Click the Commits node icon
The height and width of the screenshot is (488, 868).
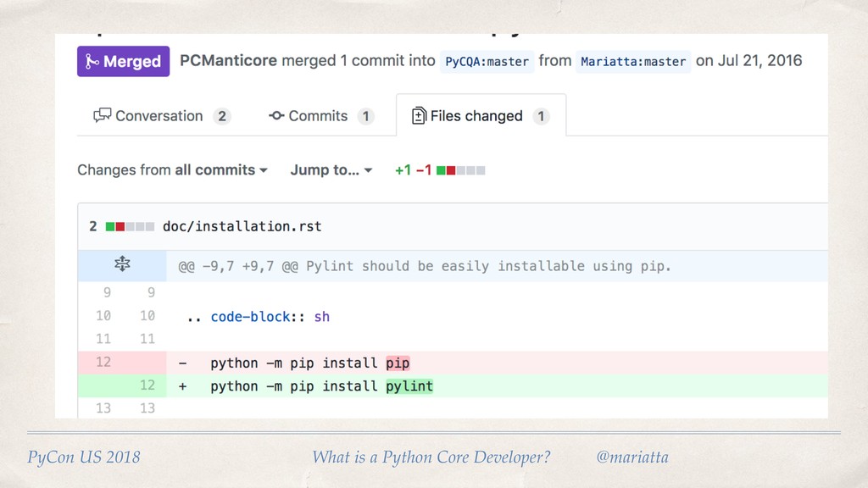(276, 116)
